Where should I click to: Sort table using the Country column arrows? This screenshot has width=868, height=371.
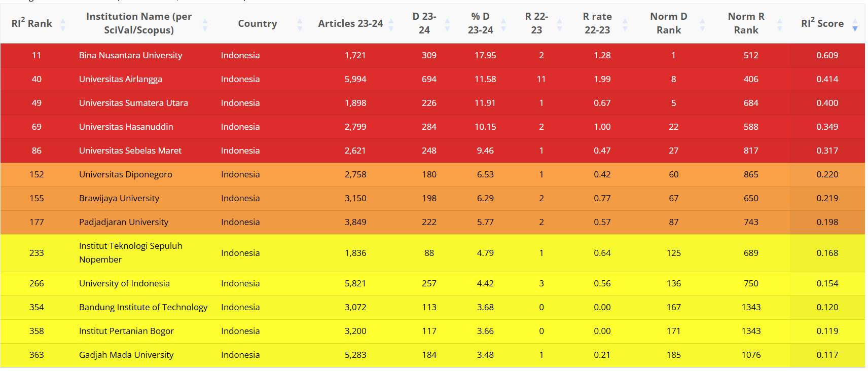300,24
